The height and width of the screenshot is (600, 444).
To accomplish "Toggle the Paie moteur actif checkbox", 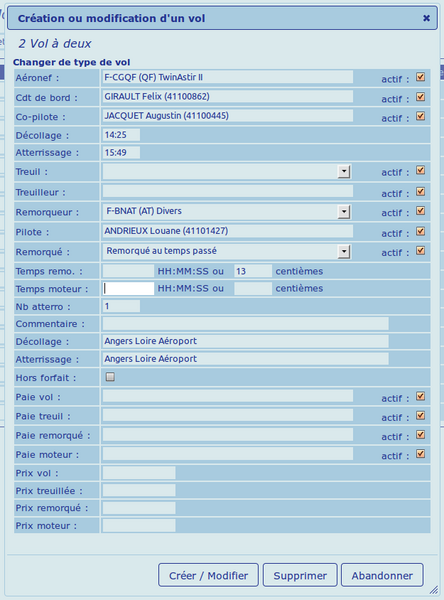I will (x=420, y=453).
